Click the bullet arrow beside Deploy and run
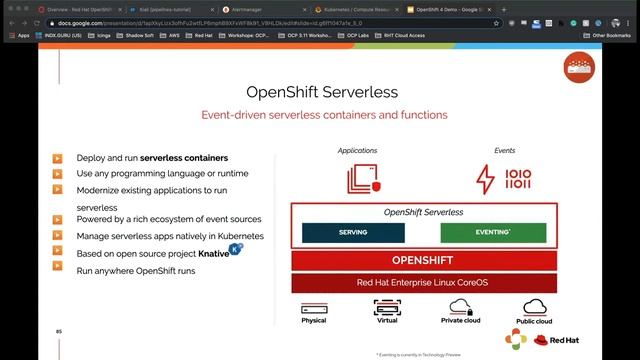 click(x=58, y=158)
